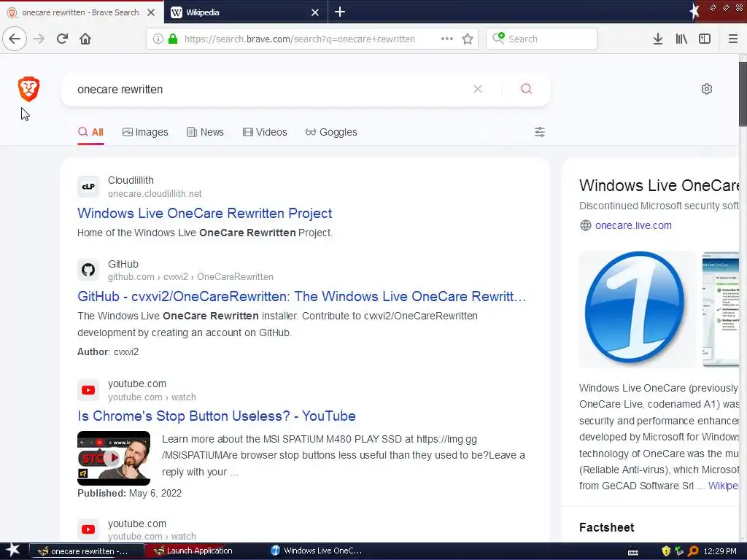Click the Brave search query field
Viewport: 747px width, 560px height.
[x=271, y=89]
